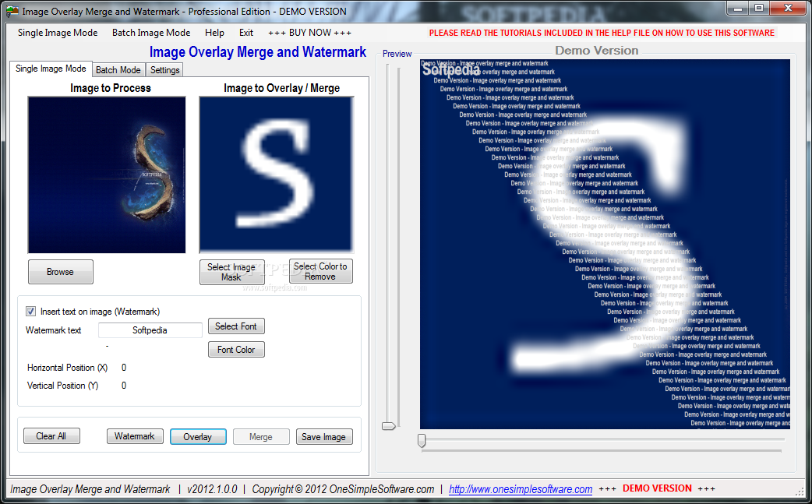Image resolution: width=812 pixels, height=504 pixels.
Task: Maximize the application window
Action: pos(759,9)
